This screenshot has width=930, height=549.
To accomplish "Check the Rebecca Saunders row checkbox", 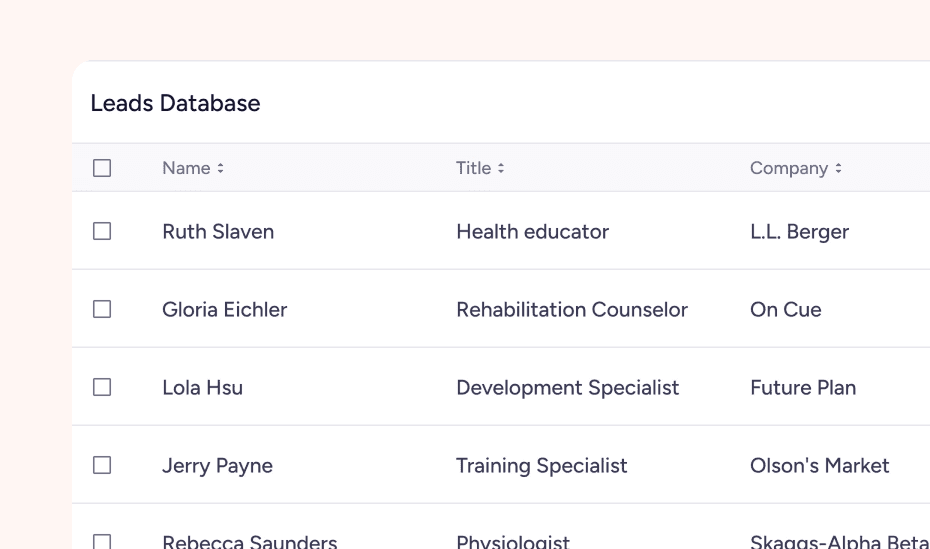I will pos(102,541).
